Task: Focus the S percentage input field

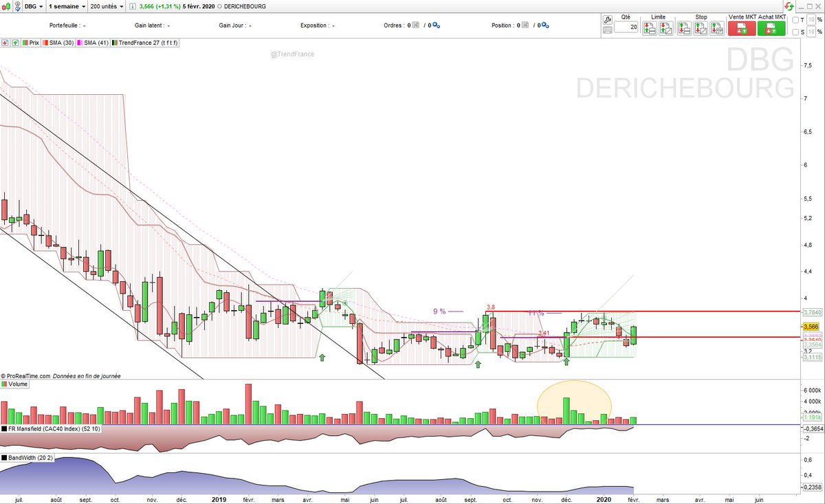Action: (x=811, y=32)
